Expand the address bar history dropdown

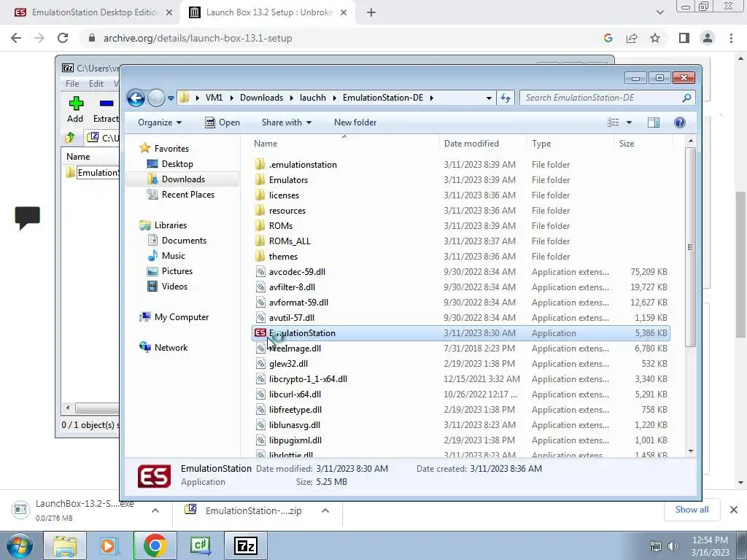489,98
